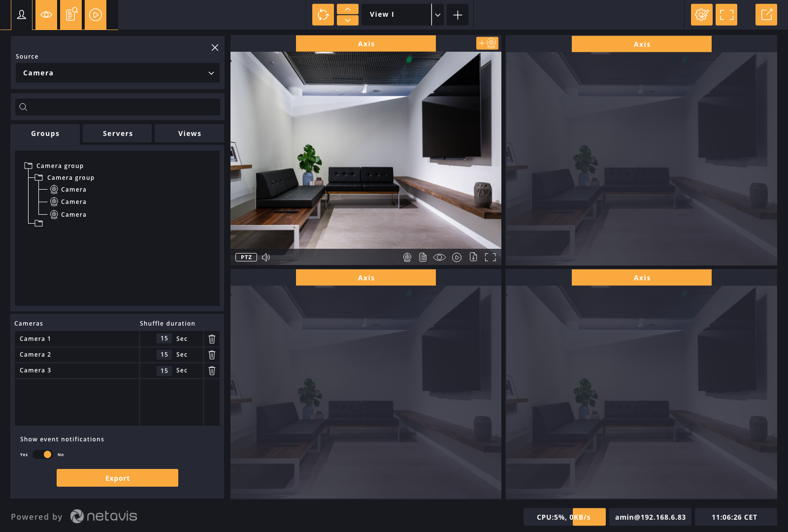
Task: Open the settings gear in the top bar
Action: tap(701, 15)
